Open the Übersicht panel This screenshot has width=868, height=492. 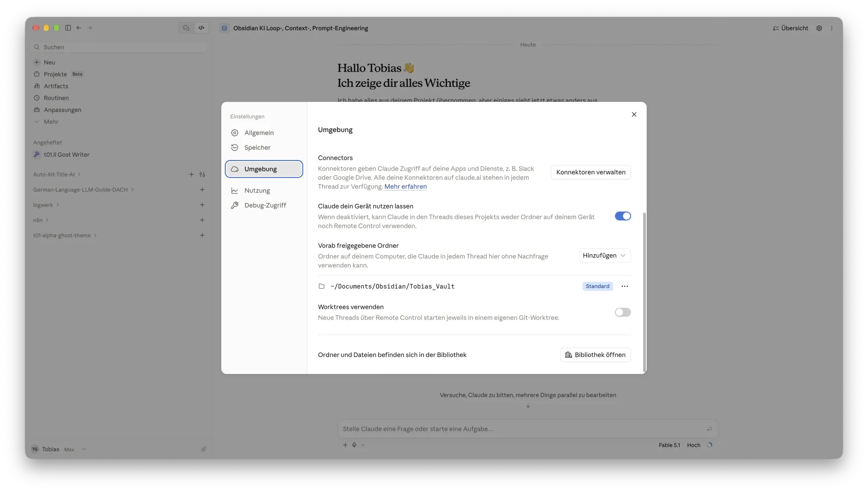click(x=790, y=28)
